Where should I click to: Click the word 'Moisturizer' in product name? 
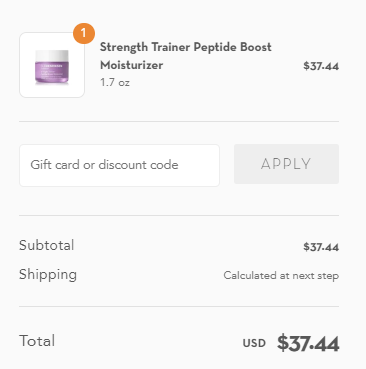click(132, 65)
